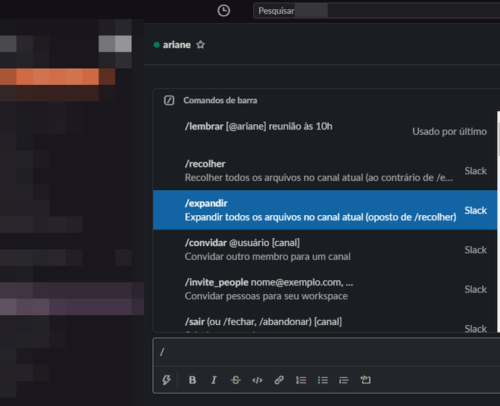Apply blockquote formatting
This screenshot has height=406, width=500.
click(x=344, y=380)
